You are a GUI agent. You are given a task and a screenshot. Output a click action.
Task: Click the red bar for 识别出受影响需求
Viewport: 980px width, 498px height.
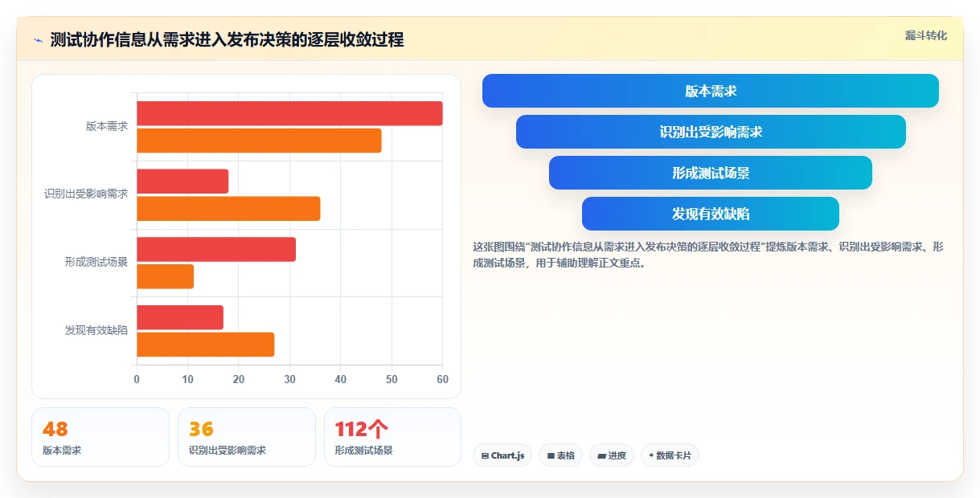click(x=182, y=182)
